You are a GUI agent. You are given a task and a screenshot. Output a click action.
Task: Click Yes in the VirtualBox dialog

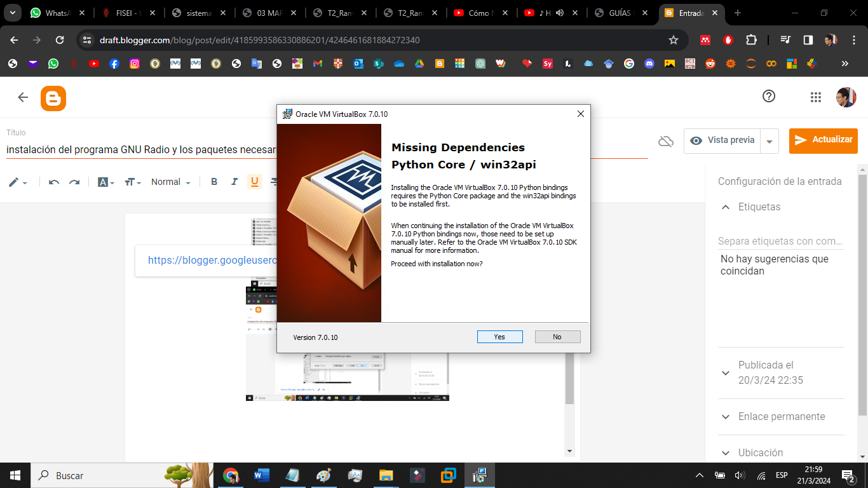point(499,337)
